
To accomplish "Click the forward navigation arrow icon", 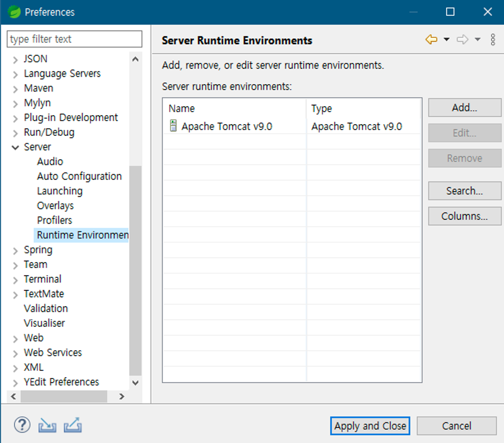I will (x=463, y=39).
